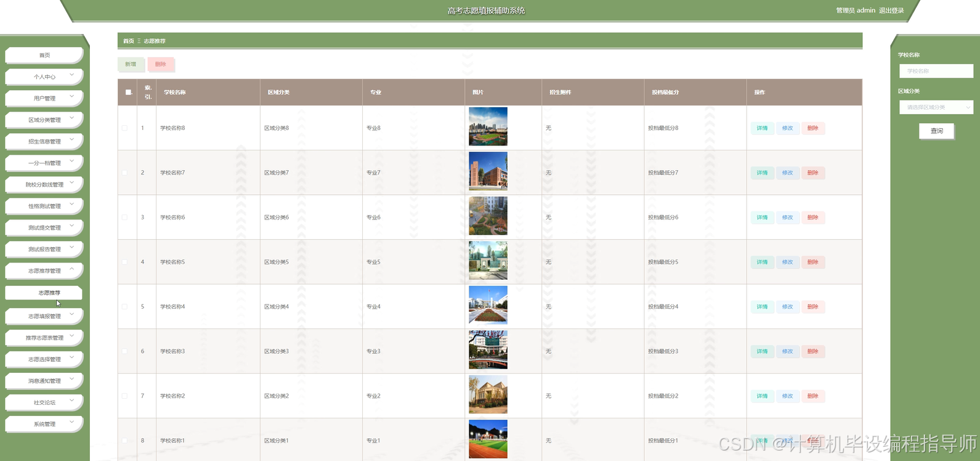
Task: Open the image thumbnail for 学校名称4
Action: point(488,305)
